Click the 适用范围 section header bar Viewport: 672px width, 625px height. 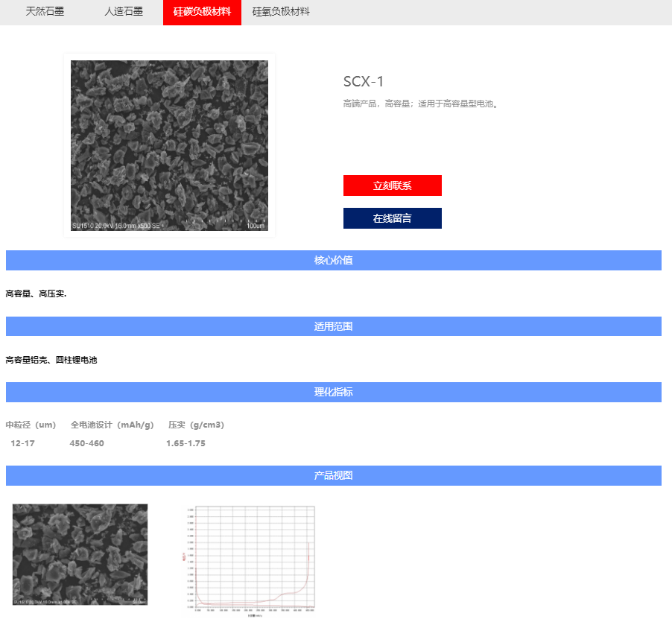point(334,326)
